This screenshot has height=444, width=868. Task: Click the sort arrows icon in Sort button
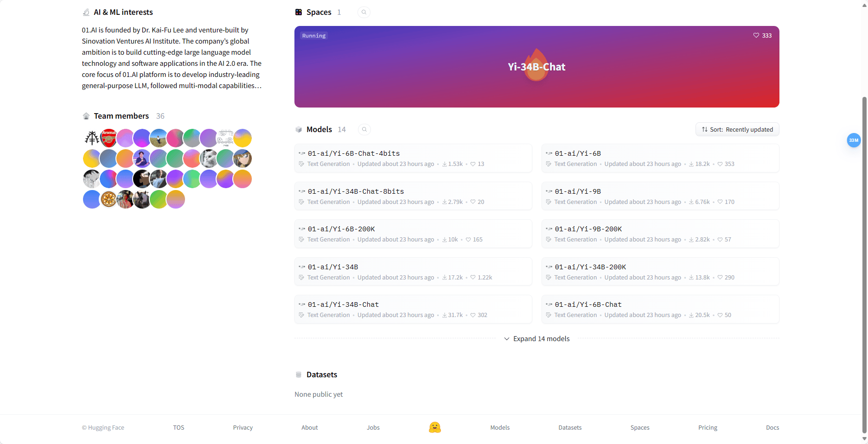tap(705, 129)
